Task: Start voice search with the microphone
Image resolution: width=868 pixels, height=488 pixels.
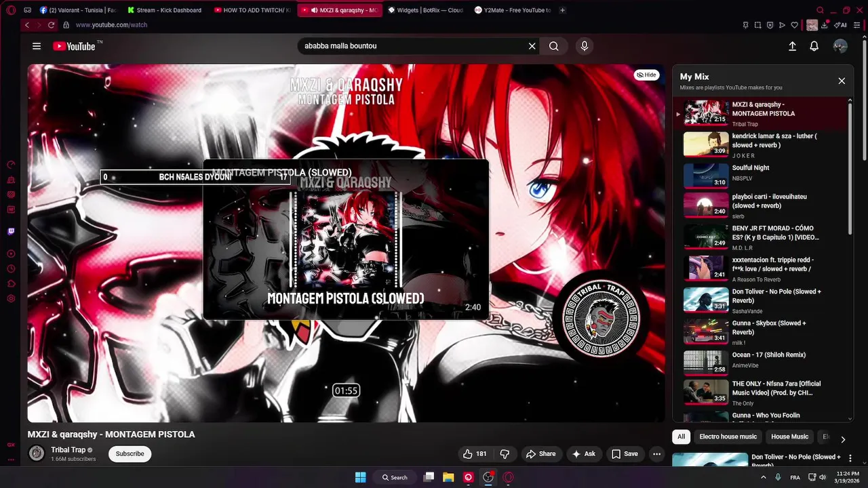Action: click(x=585, y=46)
